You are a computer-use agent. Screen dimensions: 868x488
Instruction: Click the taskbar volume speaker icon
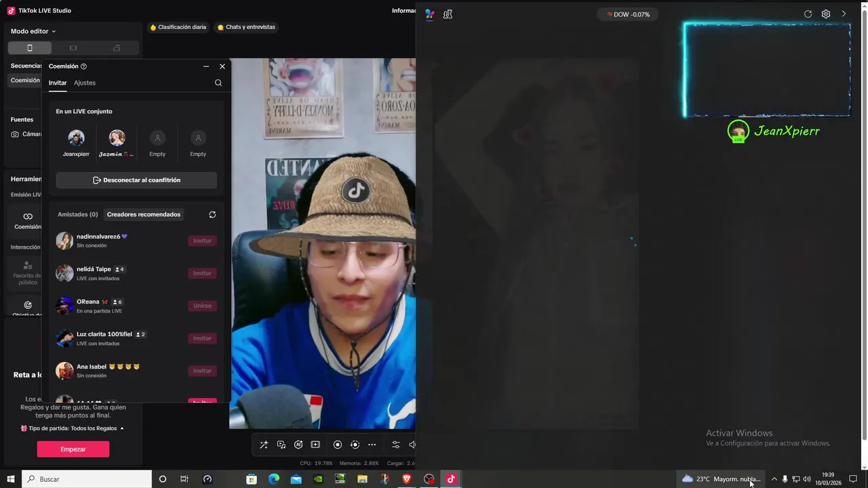coord(807,479)
